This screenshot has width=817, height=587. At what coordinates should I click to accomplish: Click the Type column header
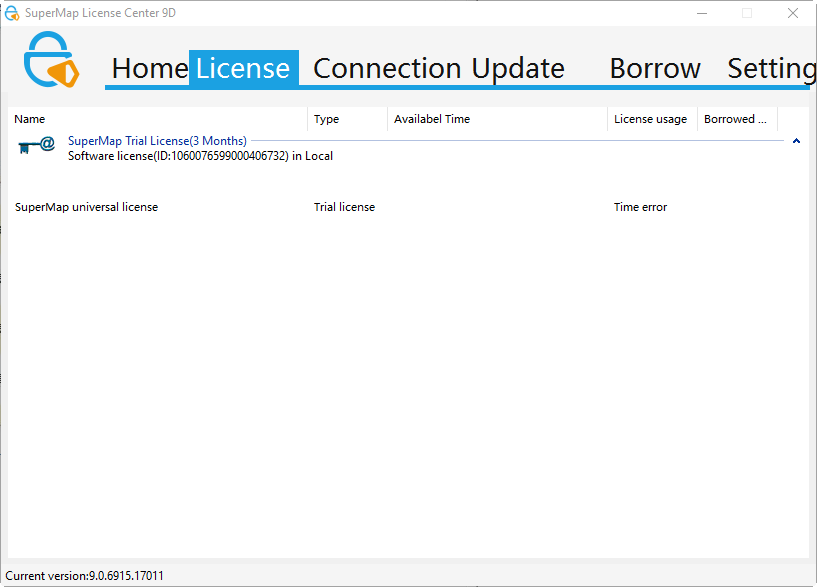[x=327, y=119]
